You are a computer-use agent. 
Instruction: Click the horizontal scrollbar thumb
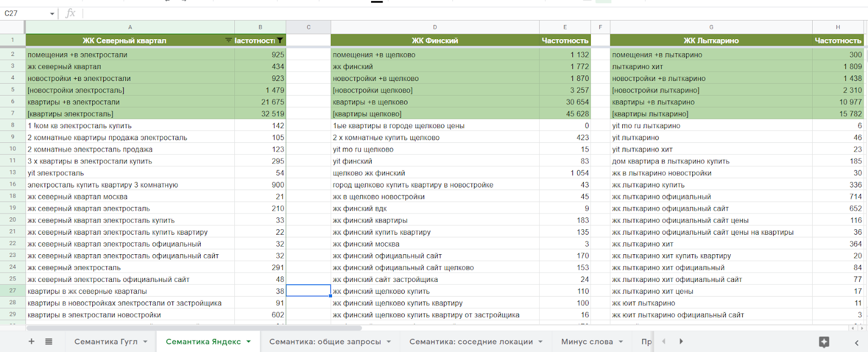click(194, 328)
